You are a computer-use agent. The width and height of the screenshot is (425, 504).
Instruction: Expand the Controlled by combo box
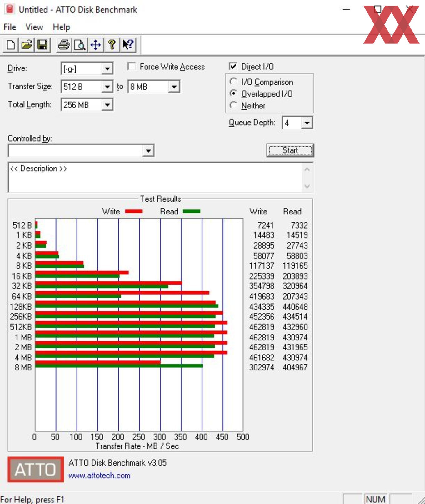(x=148, y=151)
